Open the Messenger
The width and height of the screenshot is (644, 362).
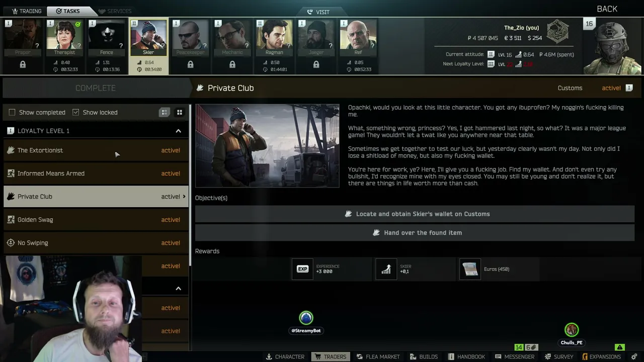(x=514, y=356)
